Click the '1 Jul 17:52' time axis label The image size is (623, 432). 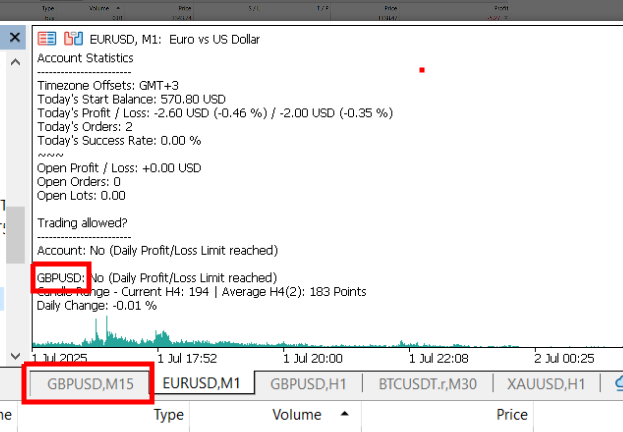click(187, 359)
